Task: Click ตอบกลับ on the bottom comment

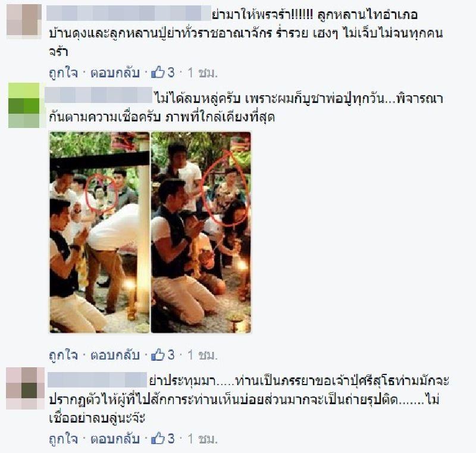Action: click(115, 439)
